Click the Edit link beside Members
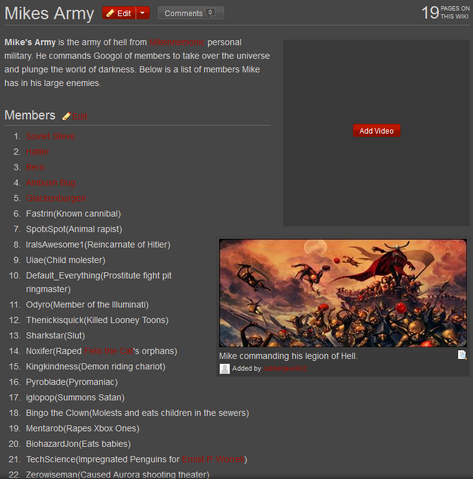This screenshot has width=473, height=479. [80, 116]
